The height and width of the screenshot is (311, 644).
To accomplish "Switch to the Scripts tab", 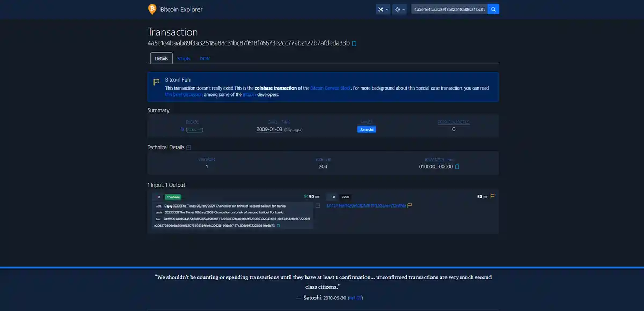I will [x=184, y=58].
